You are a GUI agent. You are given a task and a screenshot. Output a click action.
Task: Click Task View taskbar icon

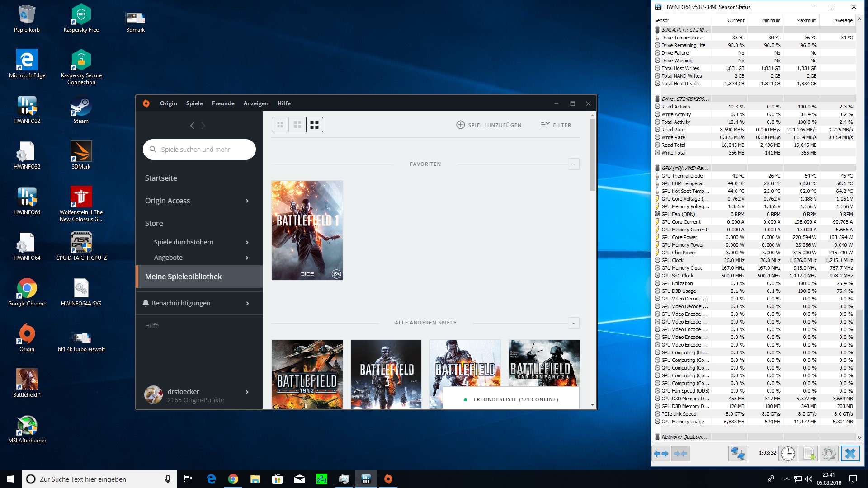tap(188, 479)
